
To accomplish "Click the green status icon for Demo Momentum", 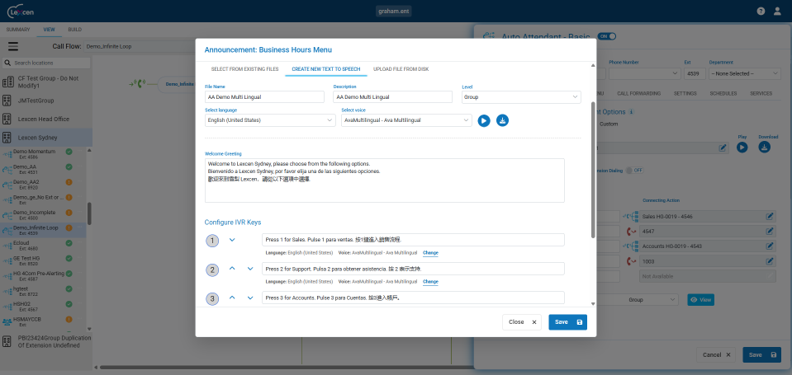I will tap(69, 152).
